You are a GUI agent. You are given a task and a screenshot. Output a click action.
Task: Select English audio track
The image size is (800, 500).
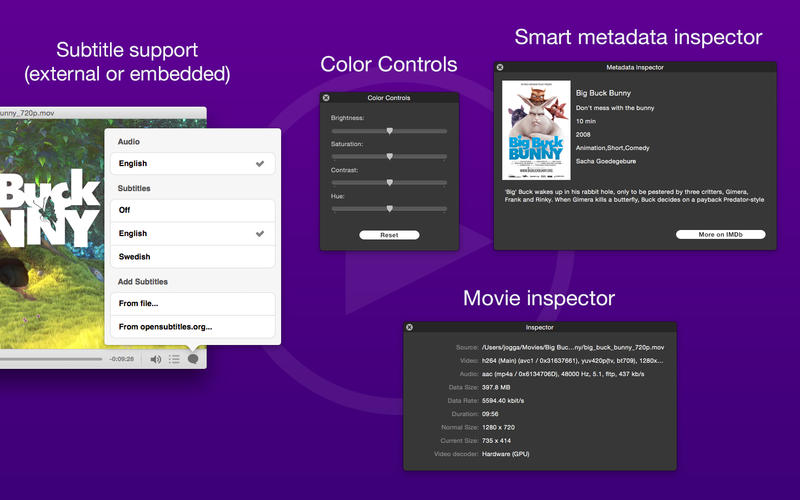pos(192,163)
